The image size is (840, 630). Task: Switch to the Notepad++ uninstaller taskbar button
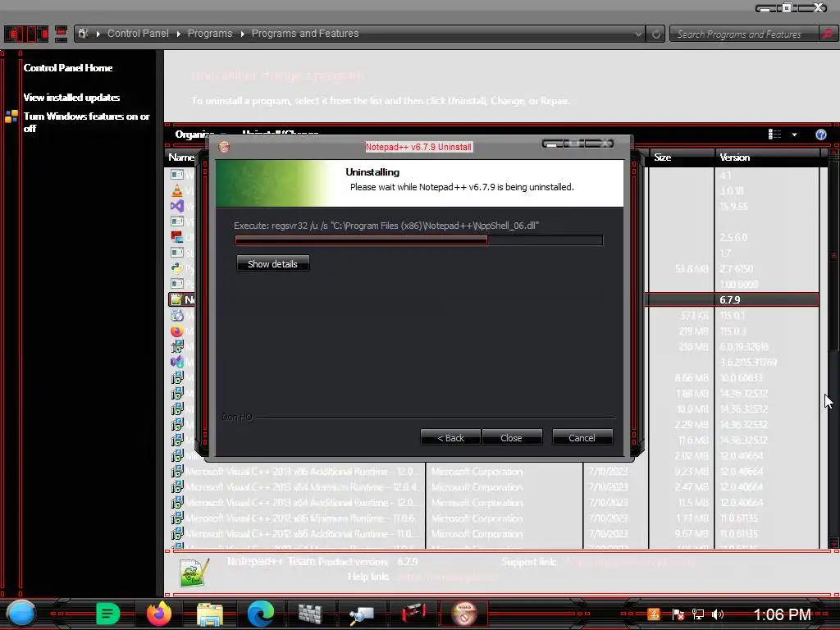[x=464, y=614]
